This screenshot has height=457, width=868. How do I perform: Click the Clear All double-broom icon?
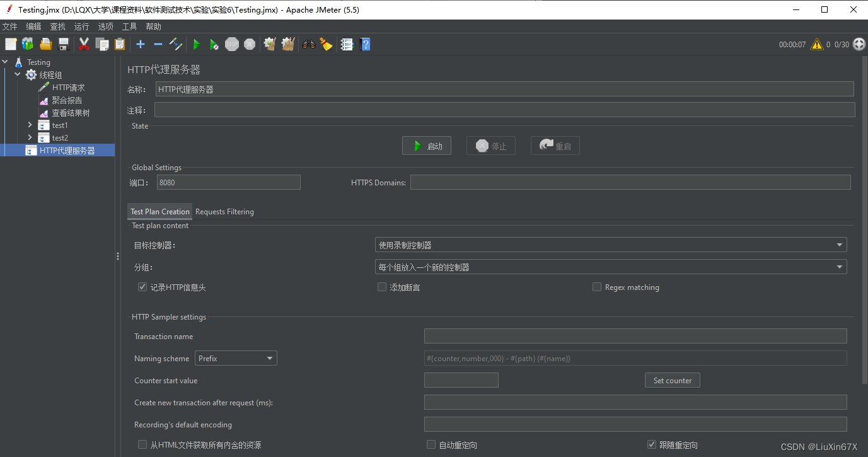point(288,44)
